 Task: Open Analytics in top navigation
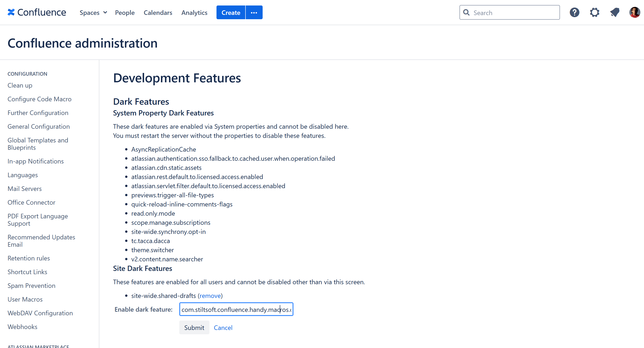tap(194, 13)
